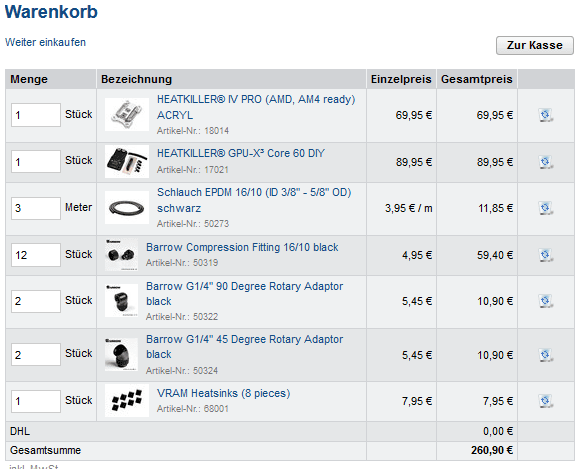The height and width of the screenshot is (469, 586).
Task: Click the Menge column header
Action: [29, 79]
